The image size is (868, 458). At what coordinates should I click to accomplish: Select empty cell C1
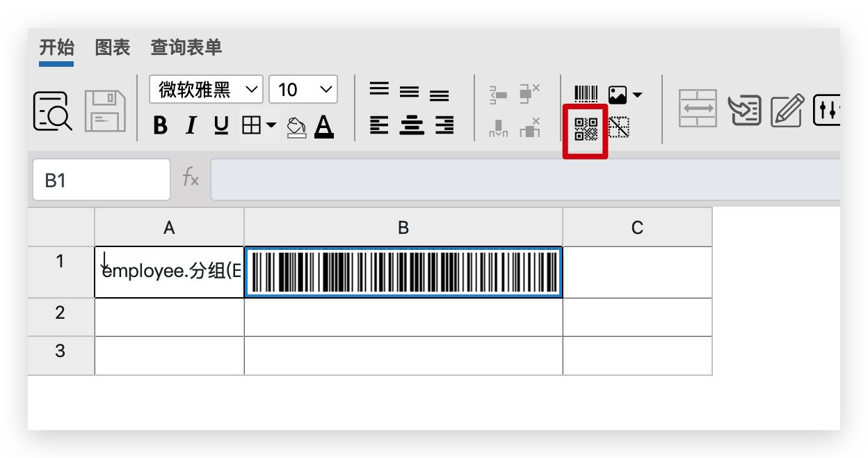coord(638,272)
